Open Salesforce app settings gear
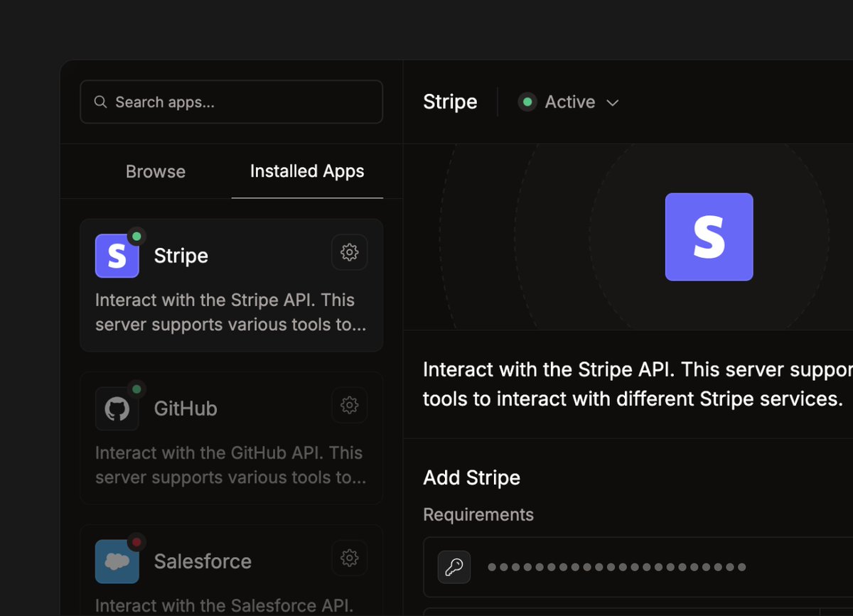 pyautogui.click(x=349, y=558)
